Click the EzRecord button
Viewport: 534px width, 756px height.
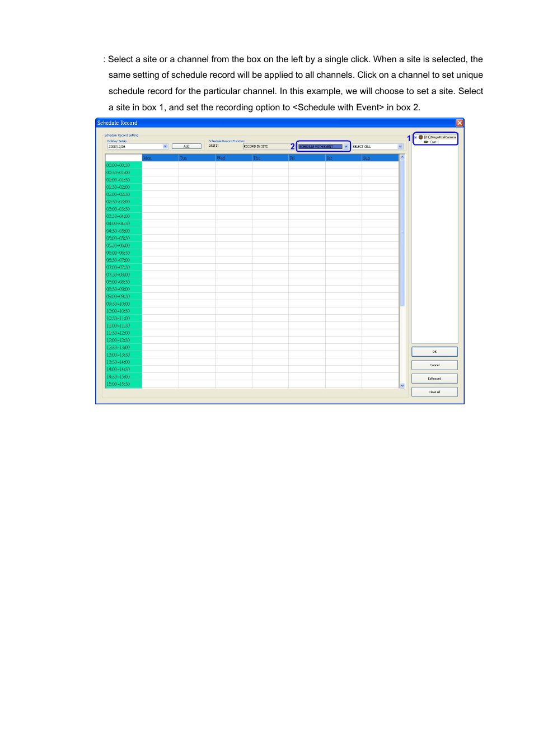click(434, 379)
